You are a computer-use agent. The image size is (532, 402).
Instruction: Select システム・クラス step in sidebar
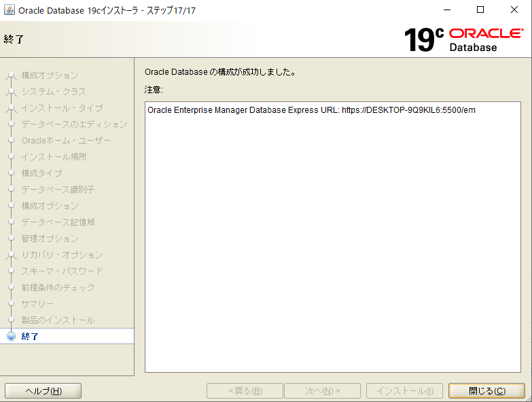pyautogui.click(x=54, y=92)
